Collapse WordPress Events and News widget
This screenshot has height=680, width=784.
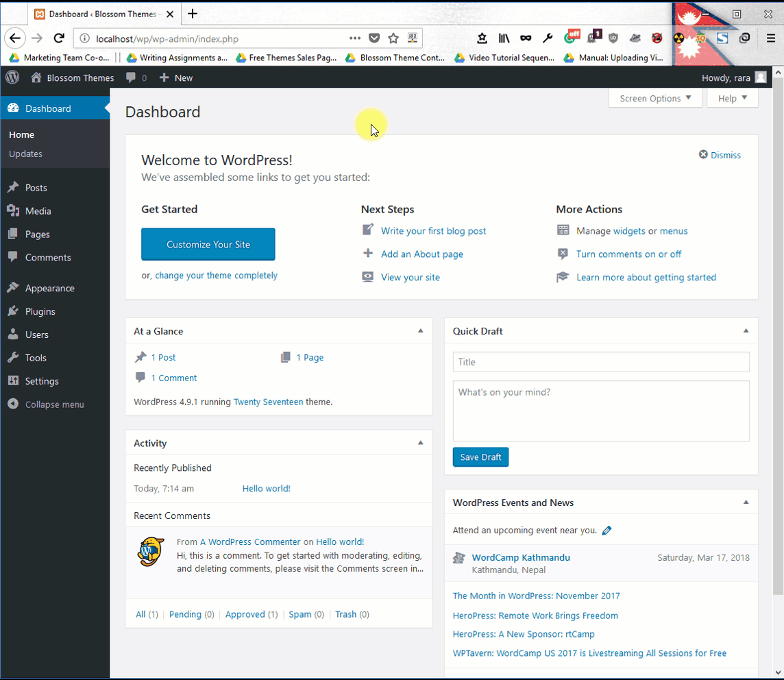coord(746,502)
